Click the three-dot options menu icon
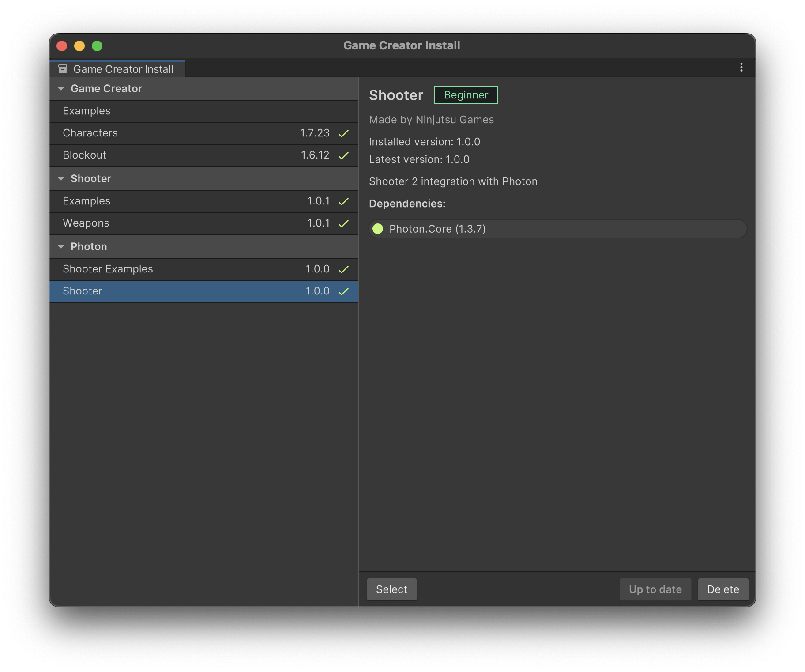Image resolution: width=805 pixels, height=672 pixels. [x=741, y=67]
